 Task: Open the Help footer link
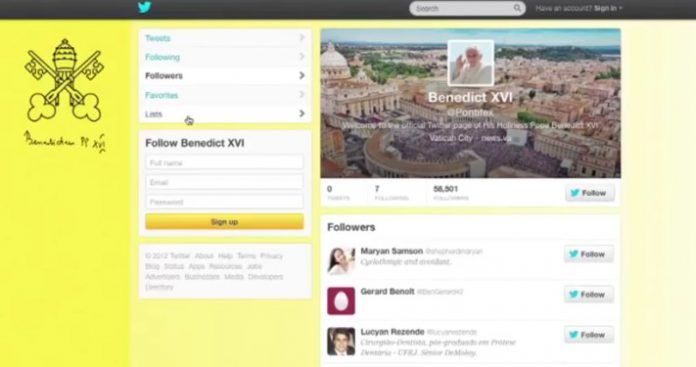click(x=225, y=256)
